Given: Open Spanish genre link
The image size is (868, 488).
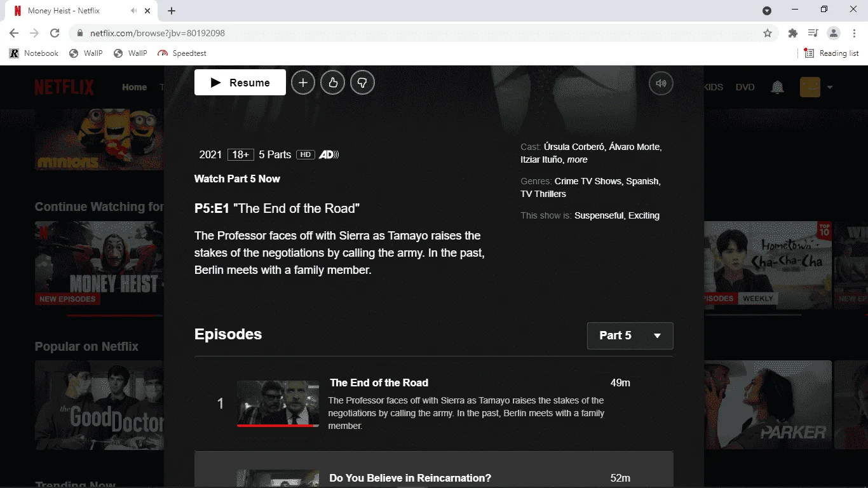Looking at the screenshot, I should click(642, 181).
